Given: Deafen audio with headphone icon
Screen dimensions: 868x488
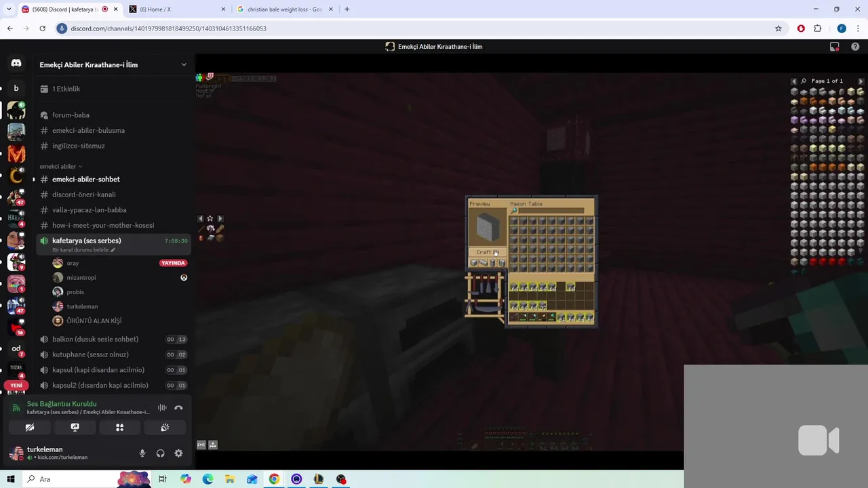Looking at the screenshot, I should click(161, 453).
